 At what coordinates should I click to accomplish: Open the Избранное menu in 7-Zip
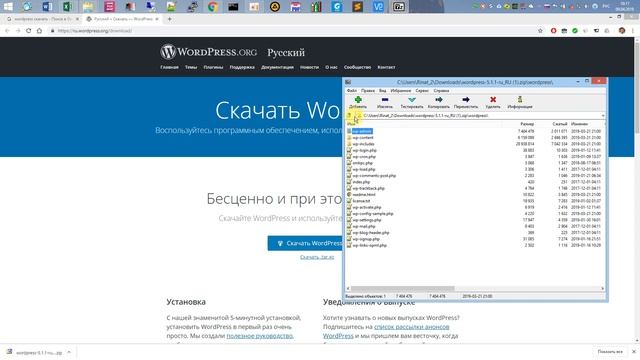coord(400,91)
